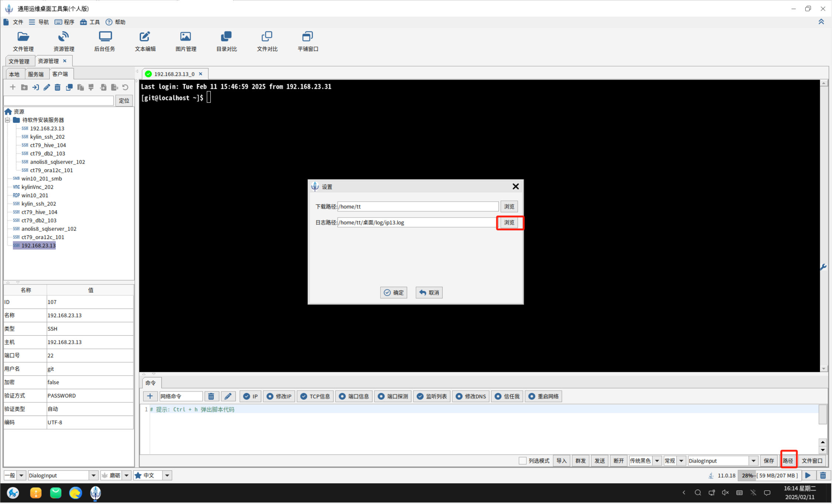The height and width of the screenshot is (504, 832).
Task: Click 确定 in the settings dialog
Action: (393, 293)
